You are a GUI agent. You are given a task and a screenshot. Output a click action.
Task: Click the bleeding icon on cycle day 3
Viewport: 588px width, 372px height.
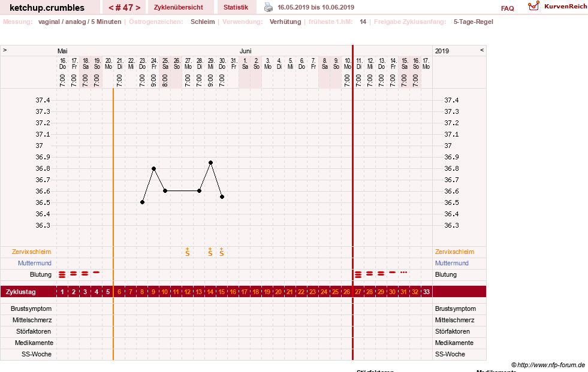coord(85,274)
